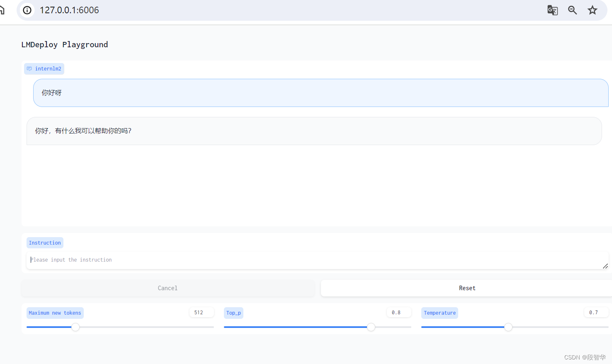Viewport: 612px width, 364px height.
Task: Click the Reset button
Action: pyautogui.click(x=466, y=288)
